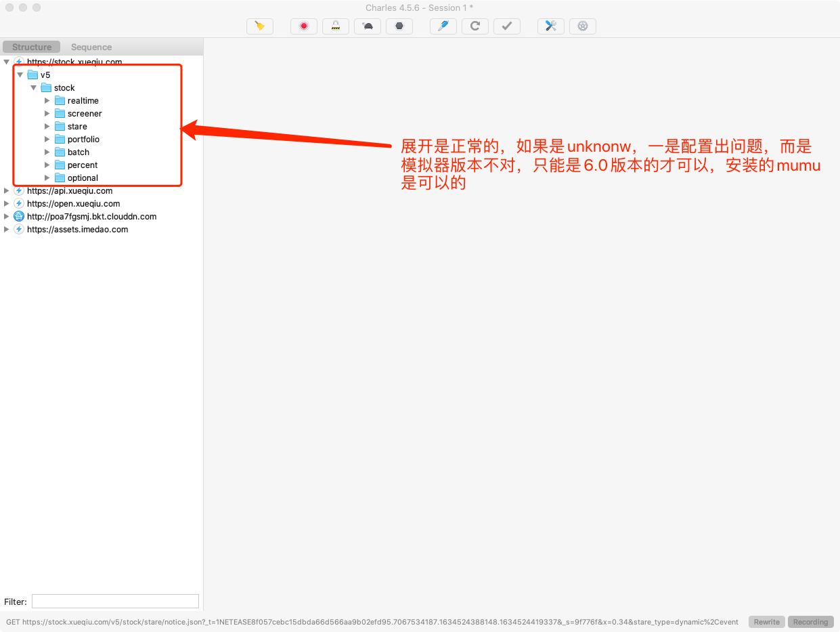
Task: Collapse the v5 folder
Action: [x=20, y=75]
